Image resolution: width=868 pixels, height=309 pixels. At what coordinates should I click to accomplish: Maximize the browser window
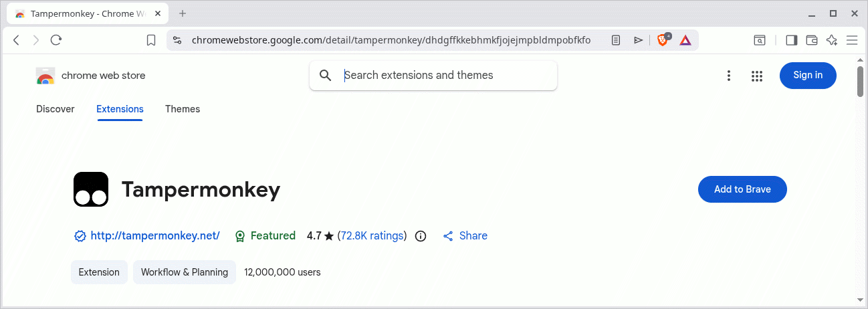point(833,13)
